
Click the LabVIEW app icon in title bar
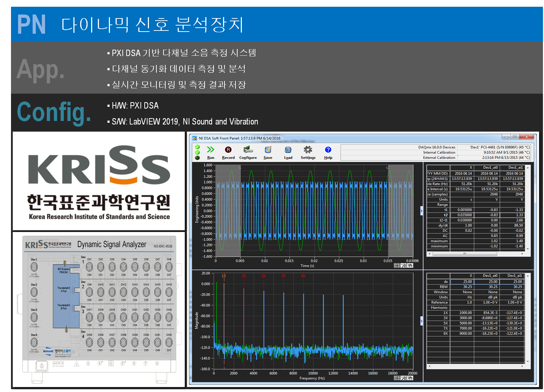194,138
